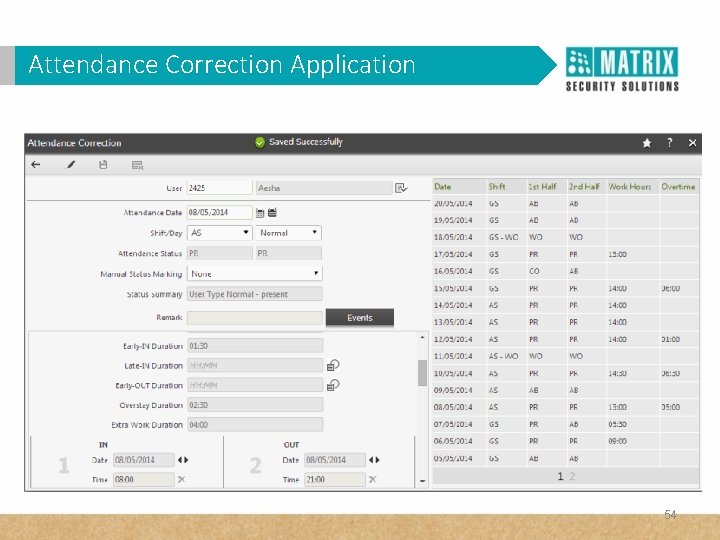The image size is (720, 540).
Task: Click the Overtime column header
Action: [x=680, y=187]
